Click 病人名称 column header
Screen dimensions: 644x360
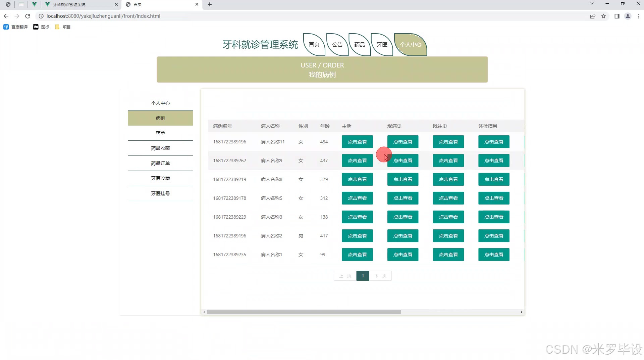coord(270,126)
